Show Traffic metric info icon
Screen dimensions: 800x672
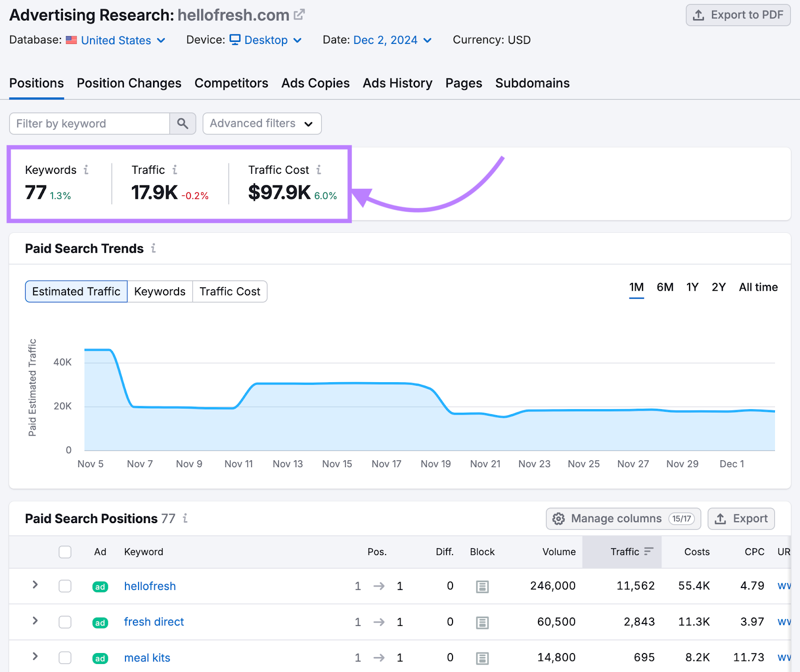tap(174, 170)
